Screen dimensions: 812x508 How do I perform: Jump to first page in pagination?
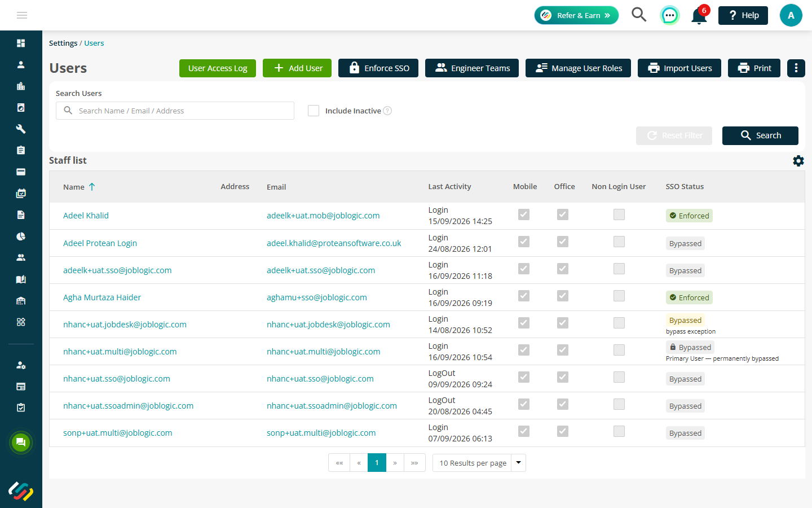[x=339, y=463]
